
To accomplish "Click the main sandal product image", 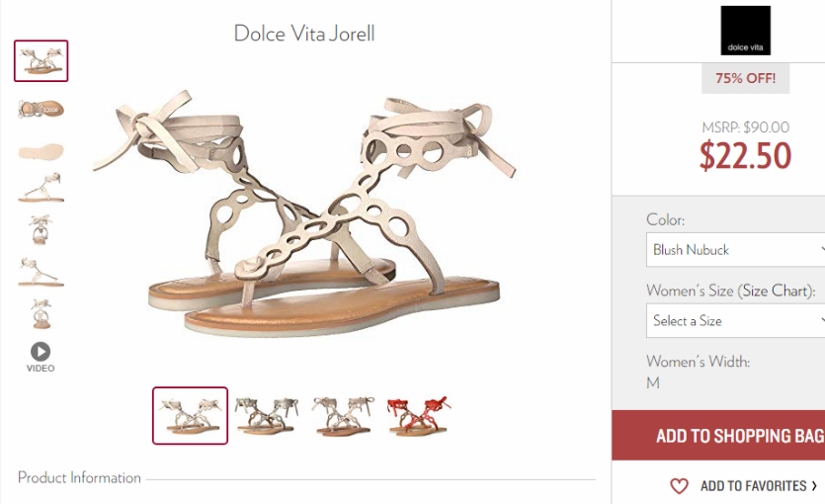I will point(304,213).
